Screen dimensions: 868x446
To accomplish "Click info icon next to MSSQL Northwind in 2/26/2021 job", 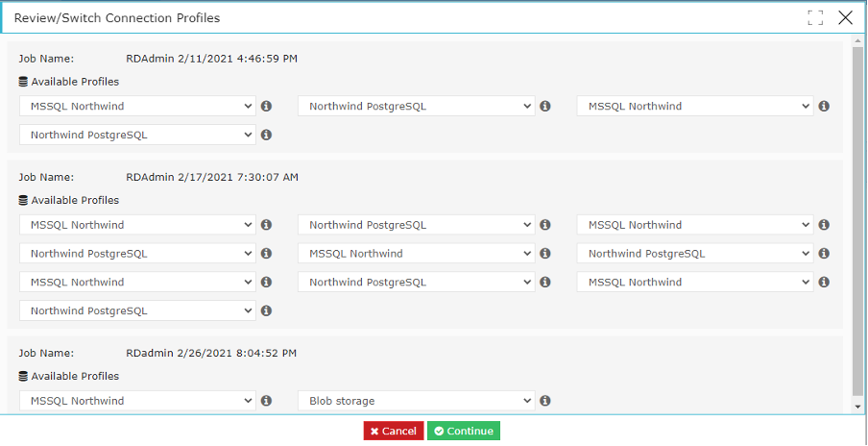I will coord(266,401).
